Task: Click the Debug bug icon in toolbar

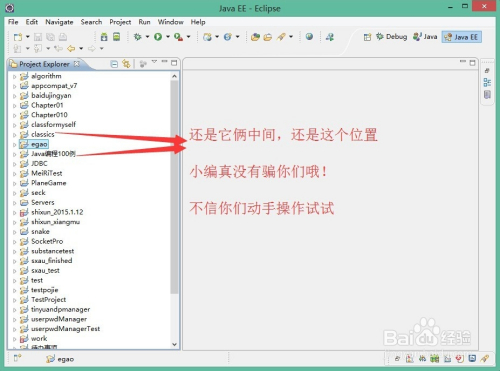Action: 137,37
